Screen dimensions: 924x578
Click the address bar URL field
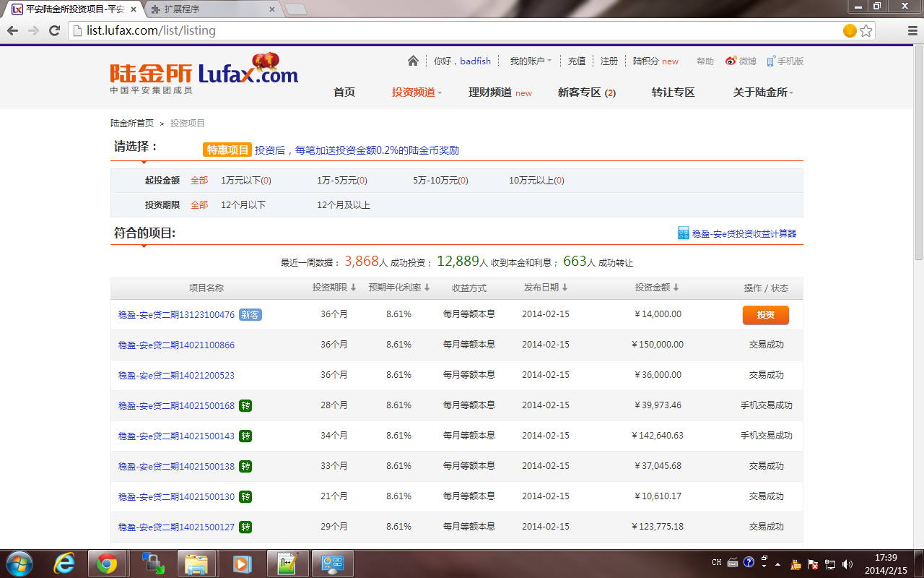455,30
